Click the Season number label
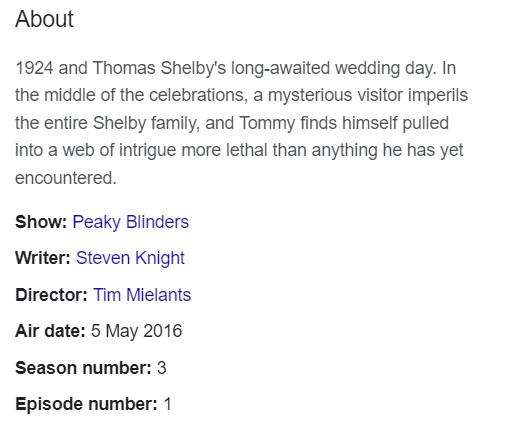521x422 pixels. (83, 368)
